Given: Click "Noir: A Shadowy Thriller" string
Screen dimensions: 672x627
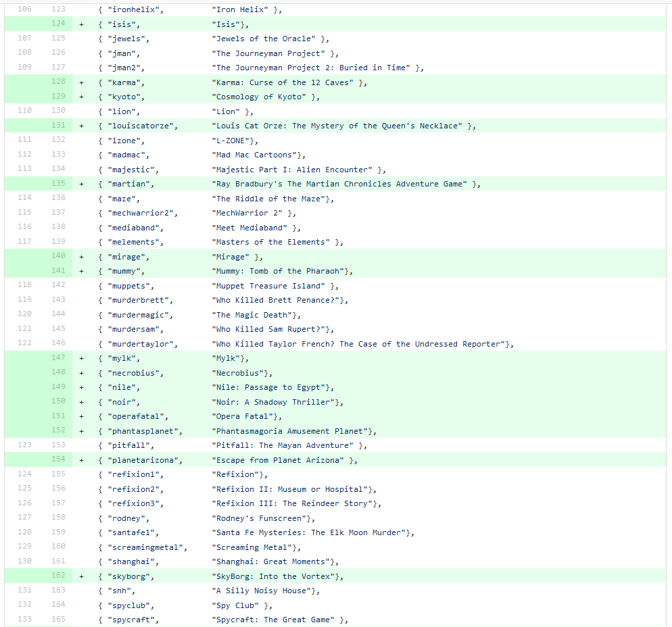Looking at the screenshot, I should (x=273, y=403).
